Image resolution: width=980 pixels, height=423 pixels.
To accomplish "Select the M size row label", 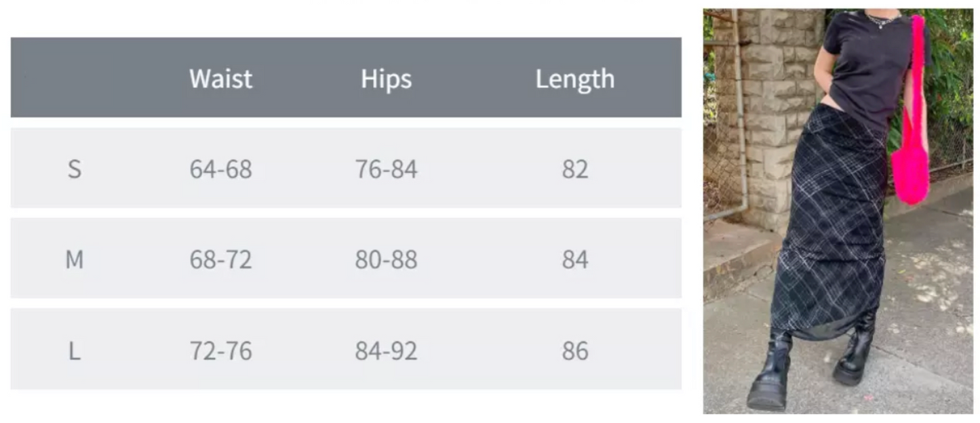I will click(x=74, y=260).
